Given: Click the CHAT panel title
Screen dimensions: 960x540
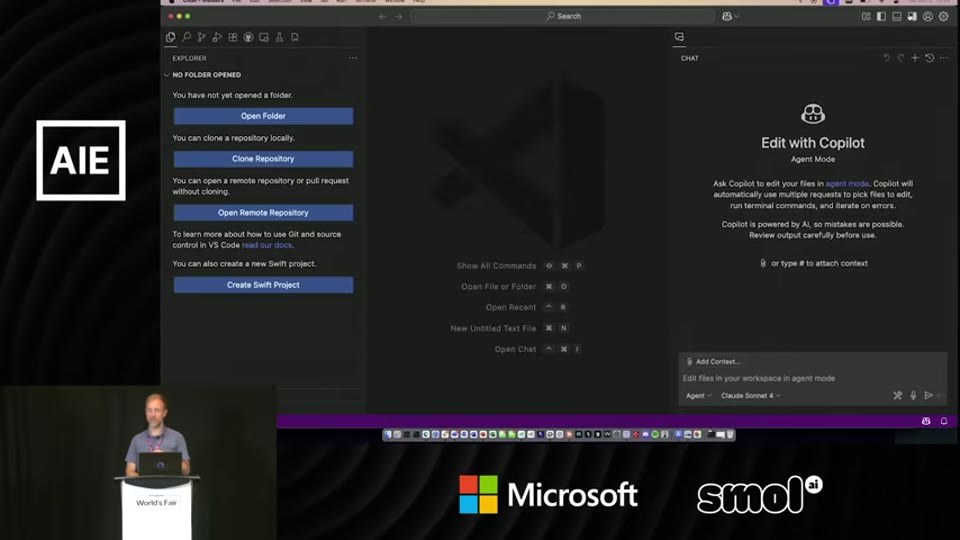Looking at the screenshot, I should [689, 58].
